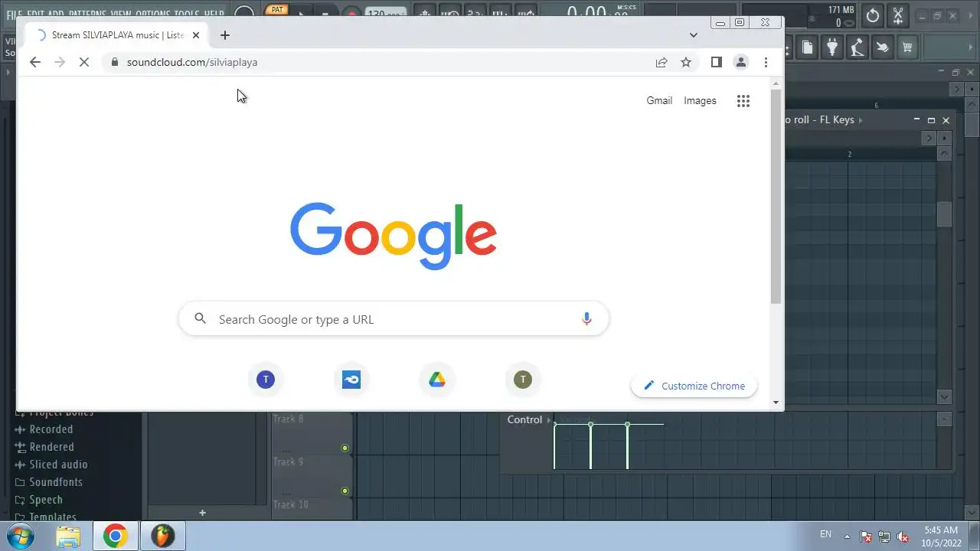Image resolution: width=980 pixels, height=551 pixels.
Task: Click FL Studio touch controller hand icon
Action: coord(883,47)
